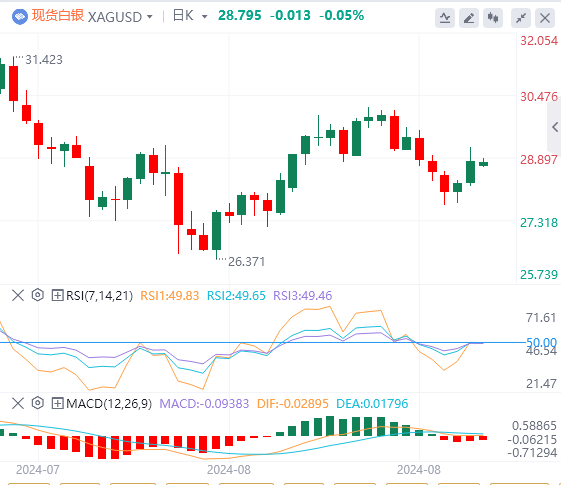Click the 71.61 RSI axis label
This screenshot has height=485, width=561.
pos(541,318)
